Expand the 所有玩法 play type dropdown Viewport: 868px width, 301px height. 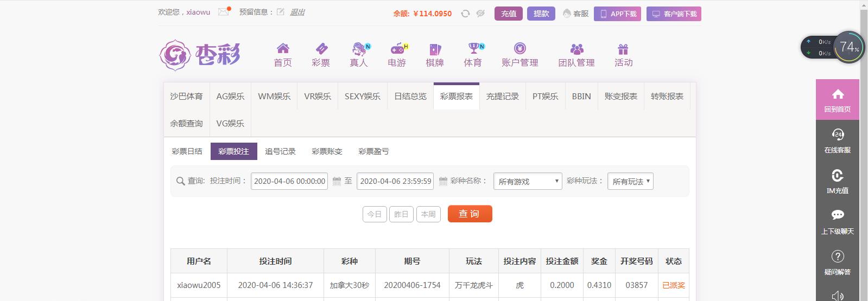click(x=630, y=181)
